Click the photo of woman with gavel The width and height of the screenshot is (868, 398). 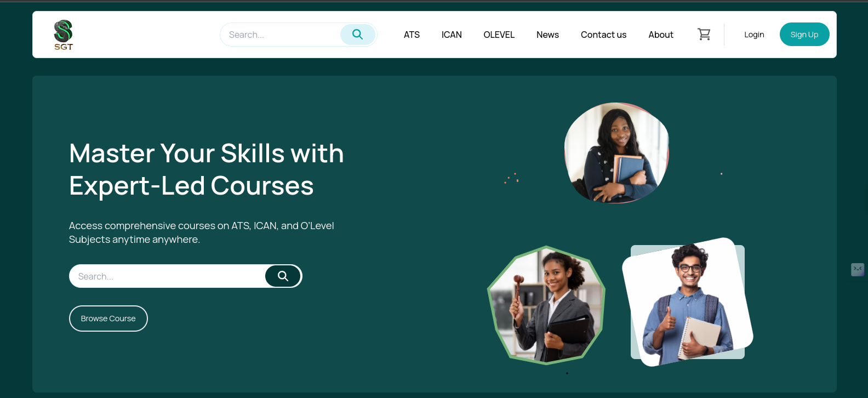click(x=546, y=305)
